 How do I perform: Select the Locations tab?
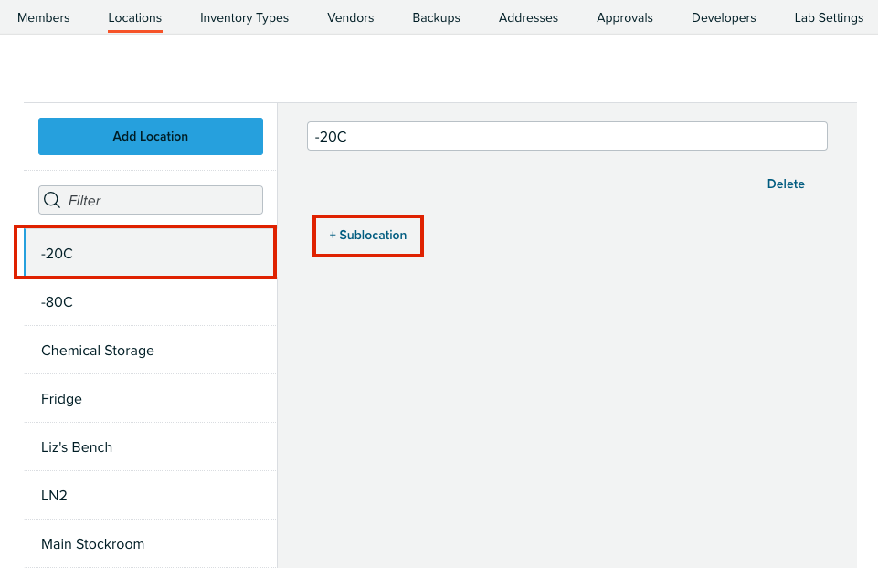135,18
